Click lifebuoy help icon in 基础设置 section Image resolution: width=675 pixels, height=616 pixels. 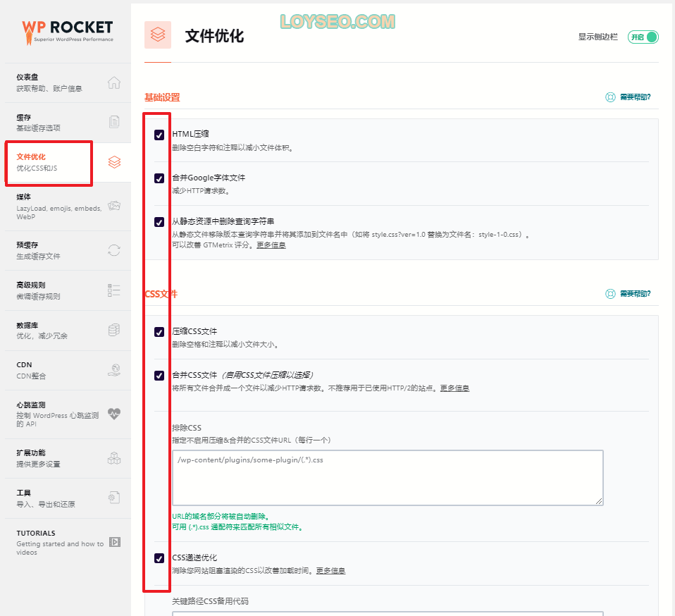click(x=610, y=97)
